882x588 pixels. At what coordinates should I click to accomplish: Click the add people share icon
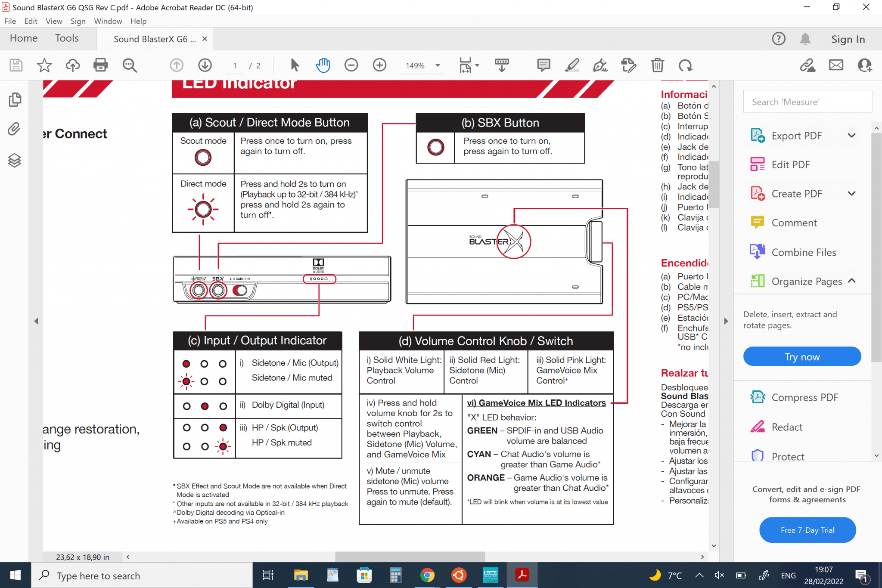pos(864,65)
